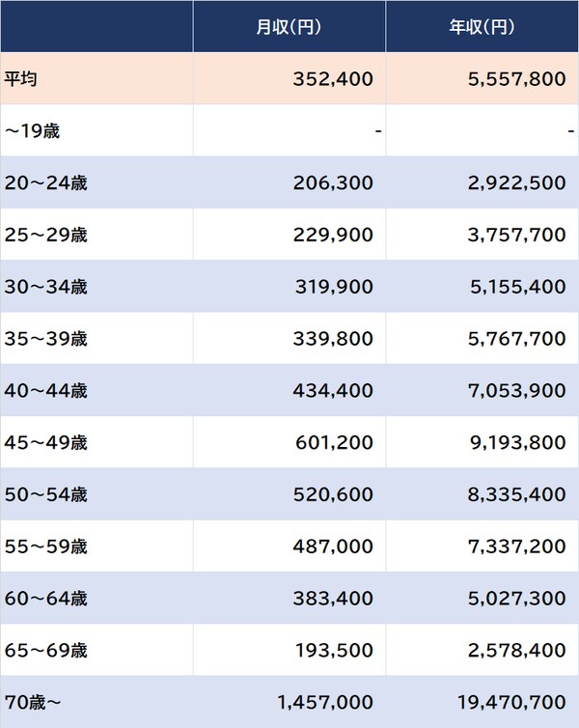Select the 50～54歳 row label

point(45,494)
